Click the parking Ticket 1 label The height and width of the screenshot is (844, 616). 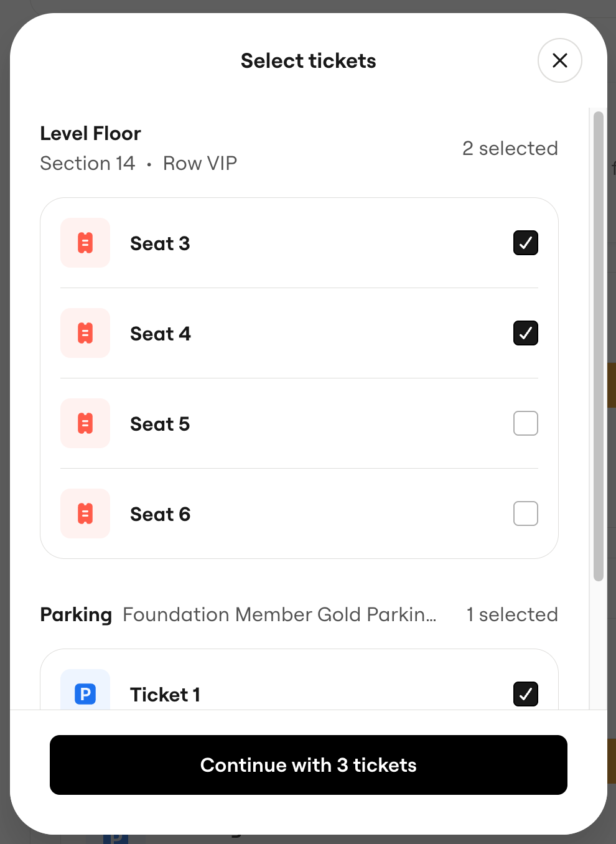165,695
